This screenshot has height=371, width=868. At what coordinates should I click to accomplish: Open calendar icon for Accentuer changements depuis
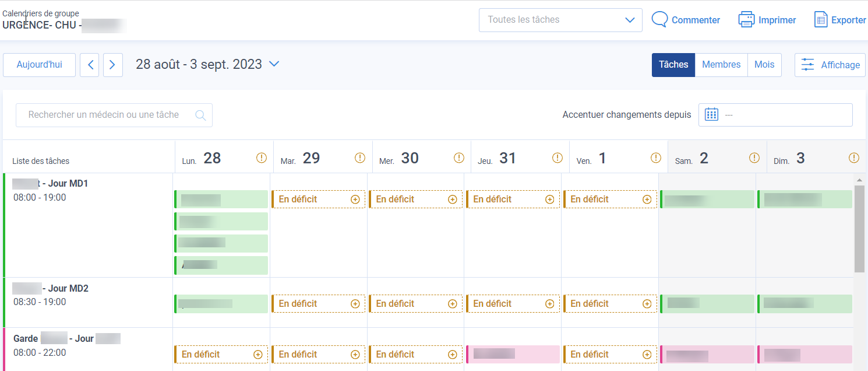point(711,114)
